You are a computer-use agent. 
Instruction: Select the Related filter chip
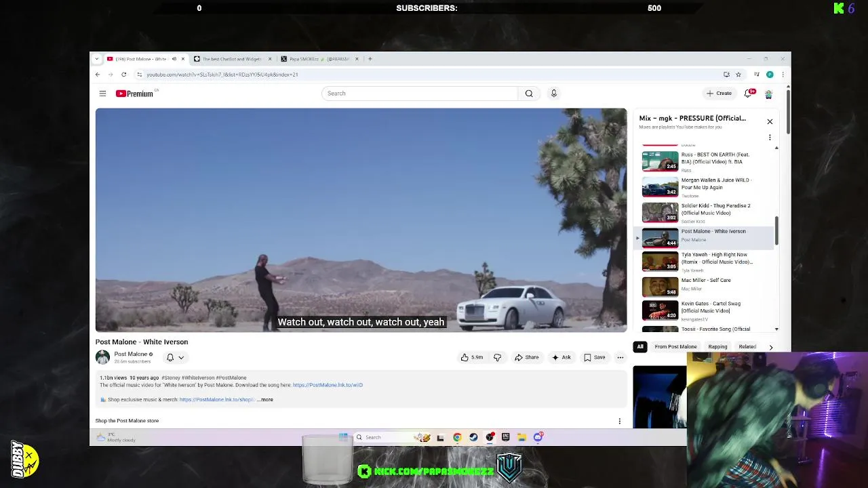pos(747,347)
